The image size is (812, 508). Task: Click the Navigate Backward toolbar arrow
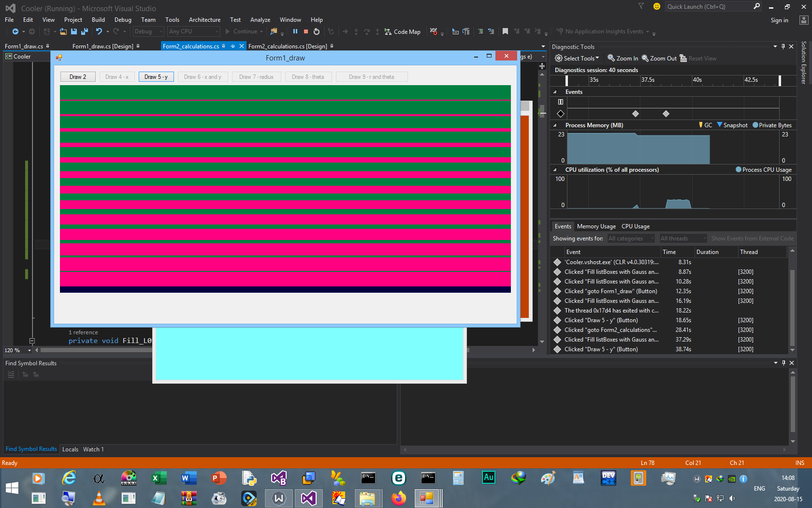[x=15, y=31]
